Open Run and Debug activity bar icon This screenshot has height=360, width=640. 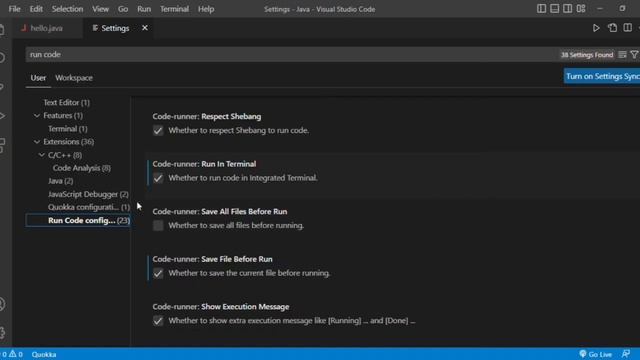coord(2,116)
